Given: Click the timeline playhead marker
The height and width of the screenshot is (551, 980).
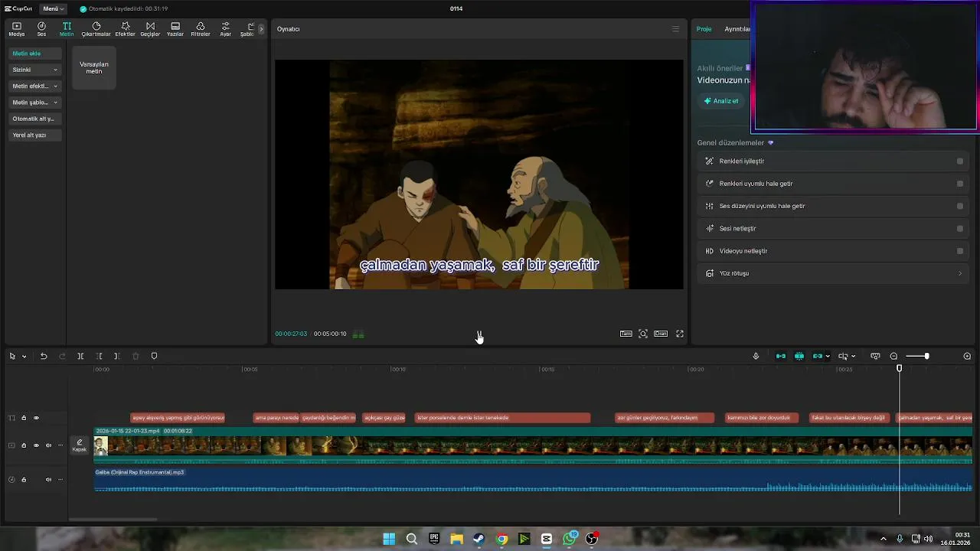Looking at the screenshot, I should point(900,369).
